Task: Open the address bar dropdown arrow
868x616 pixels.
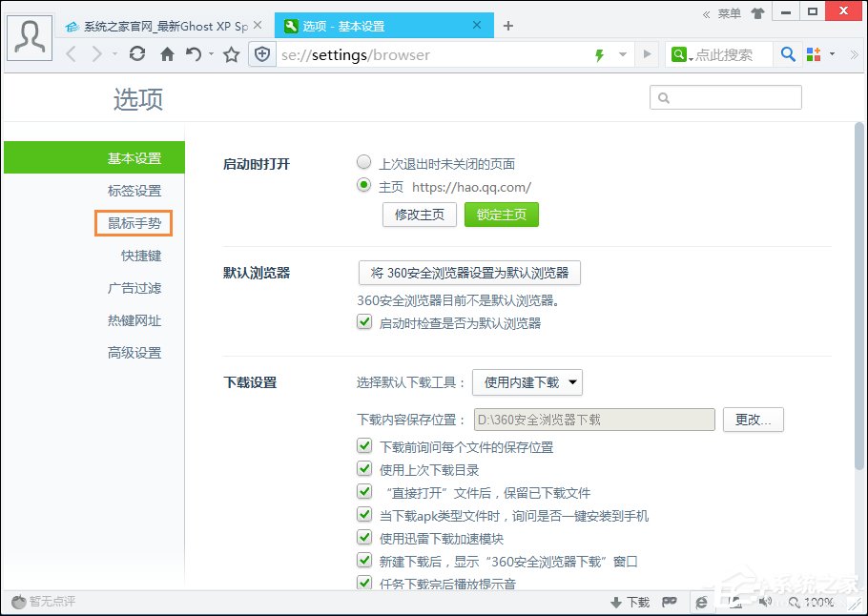Action: coord(623,54)
